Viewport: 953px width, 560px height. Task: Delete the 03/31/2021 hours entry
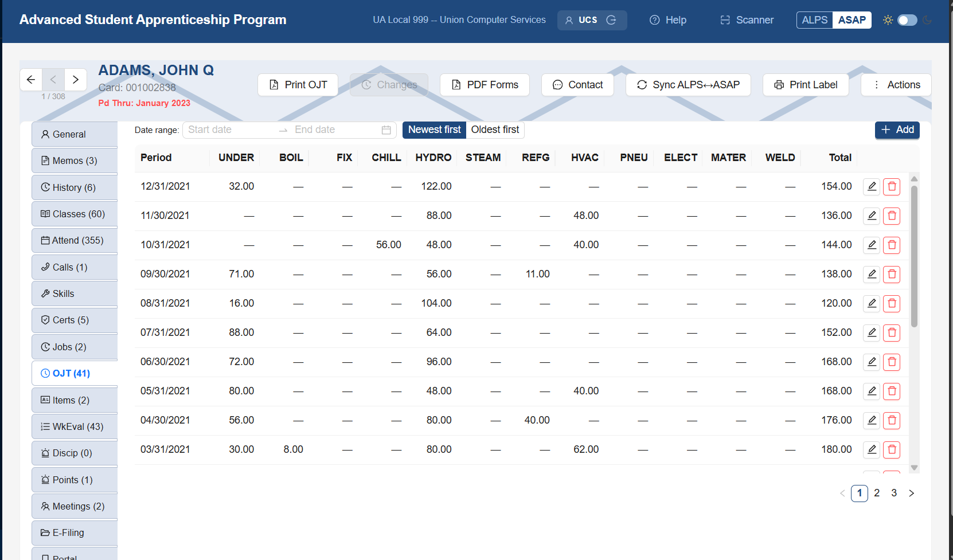point(892,449)
